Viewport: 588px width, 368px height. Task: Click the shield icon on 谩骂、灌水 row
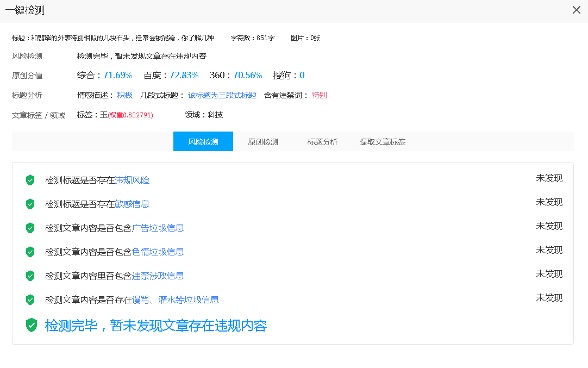coord(30,300)
